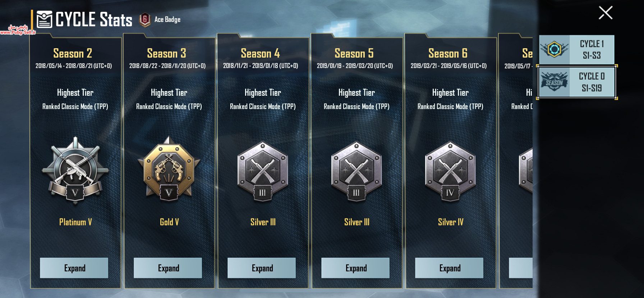This screenshot has height=298, width=644.
Task: Switch to CYCLE 1 S1-S3 tab
Action: (x=576, y=50)
